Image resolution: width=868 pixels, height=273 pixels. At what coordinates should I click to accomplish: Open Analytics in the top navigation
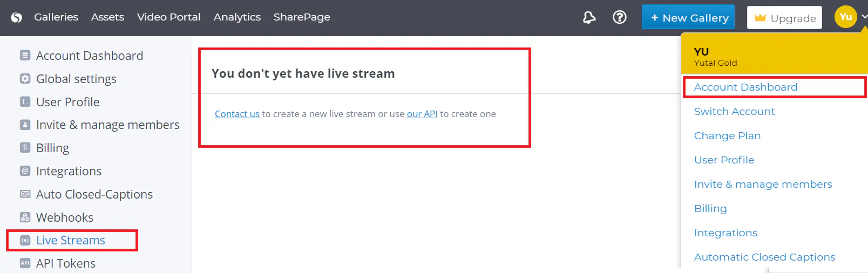pyautogui.click(x=237, y=17)
